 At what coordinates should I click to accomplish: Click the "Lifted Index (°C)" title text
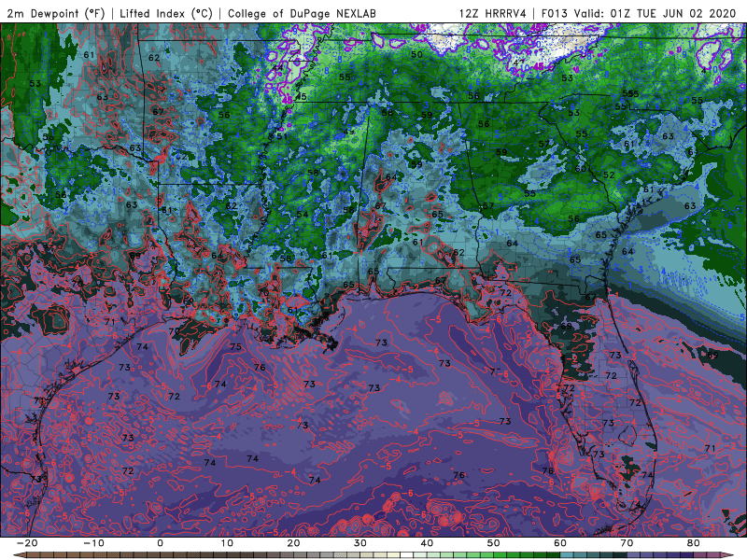tap(166, 14)
